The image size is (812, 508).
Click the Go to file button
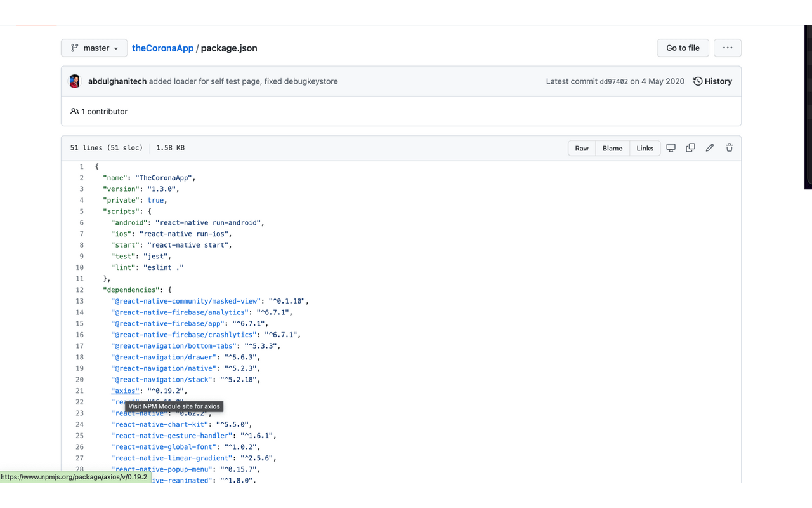click(683, 48)
